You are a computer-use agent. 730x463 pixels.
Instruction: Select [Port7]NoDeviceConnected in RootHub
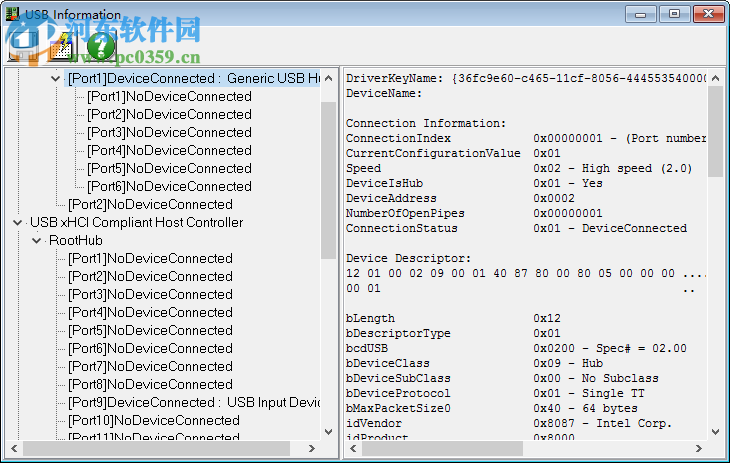(150, 367)
